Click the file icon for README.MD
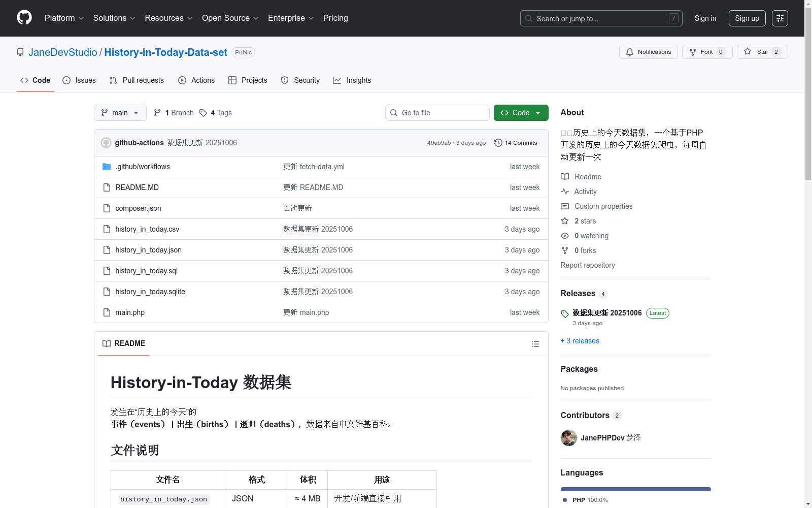 coord(107,187)
